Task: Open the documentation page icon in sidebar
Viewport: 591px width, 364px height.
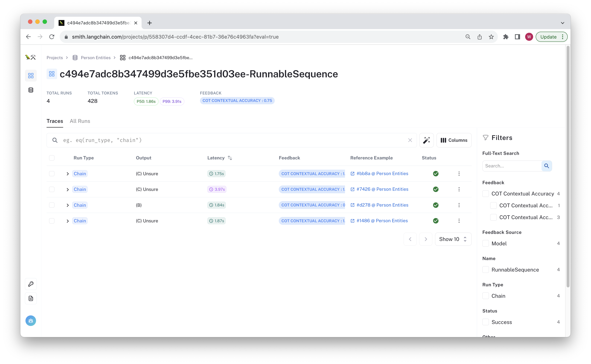Action: [x=31, y=298]
